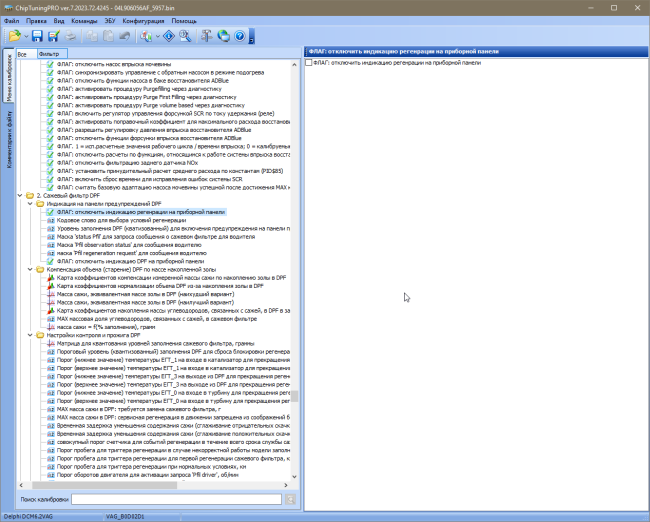Open the Конфигурация menu
The height and width of the screenshot is (522, 650).
[x=143, y=21]
